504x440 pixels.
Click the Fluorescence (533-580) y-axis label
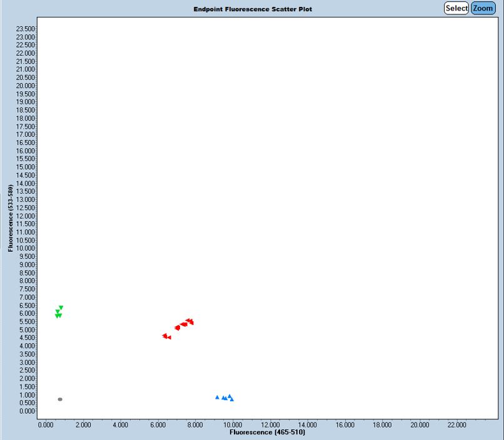[11, 218]
